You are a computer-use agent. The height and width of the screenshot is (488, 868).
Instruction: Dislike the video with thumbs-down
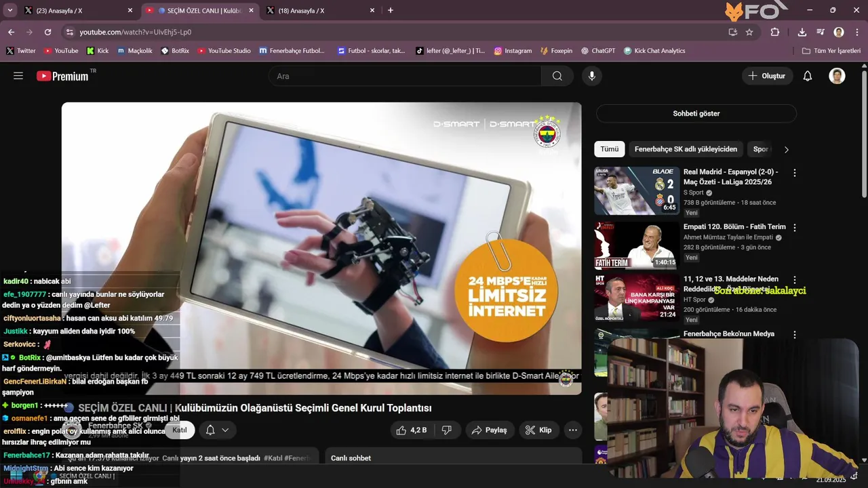click(447, 430)
